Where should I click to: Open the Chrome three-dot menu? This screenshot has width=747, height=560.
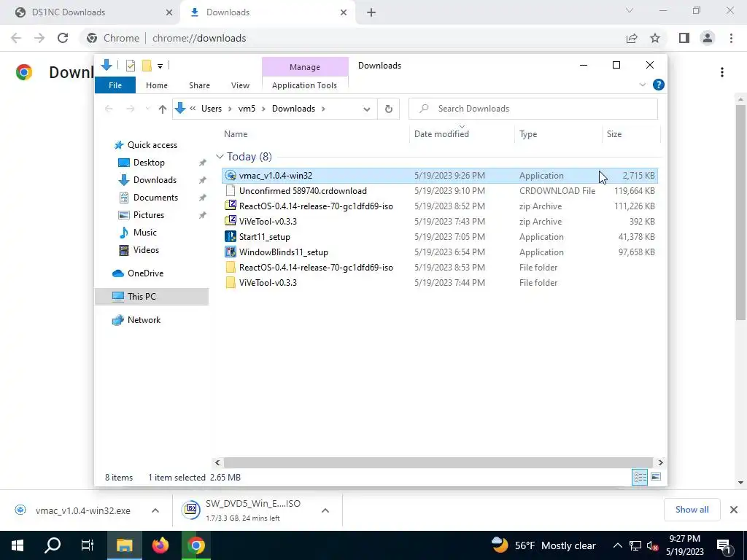click(731, 38)
